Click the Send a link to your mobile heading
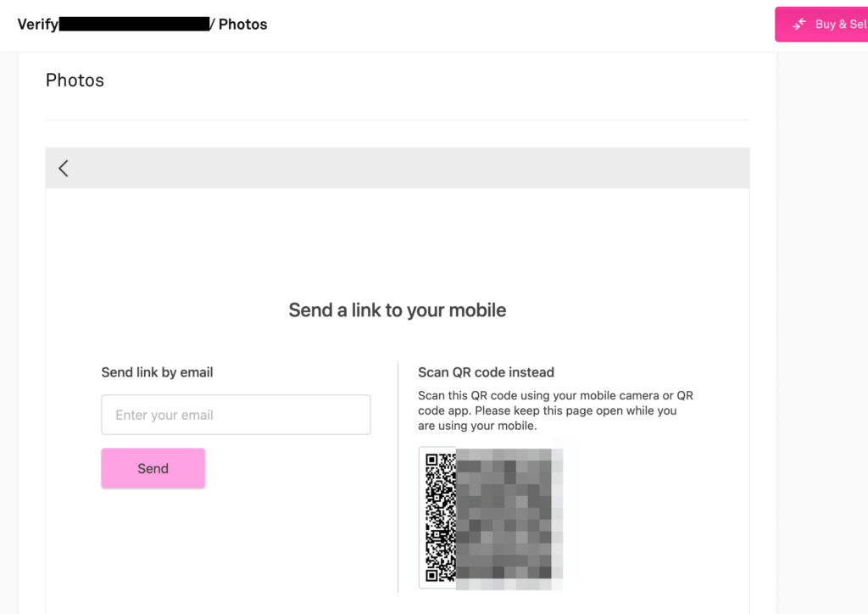Screen dimensions: 868x614 pos(397,310)
